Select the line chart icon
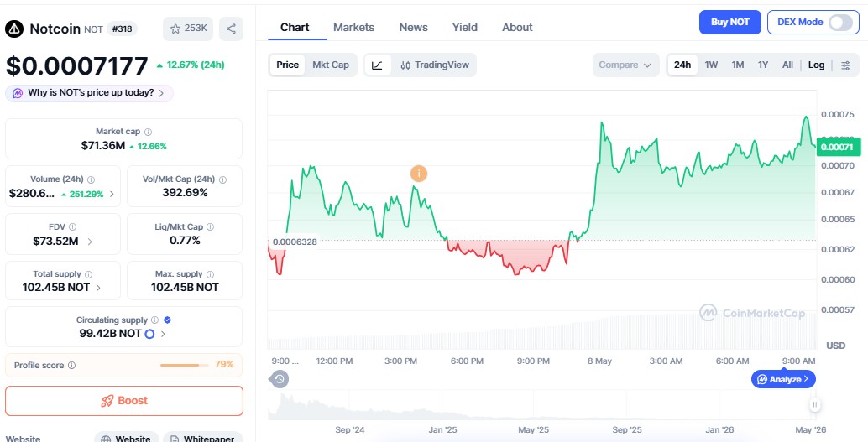This screenshot has width=868, height=442. click(378, 65)
